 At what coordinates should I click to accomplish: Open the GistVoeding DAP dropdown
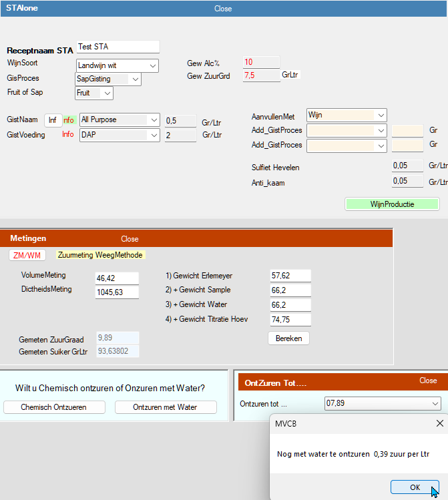coord(154,135)
